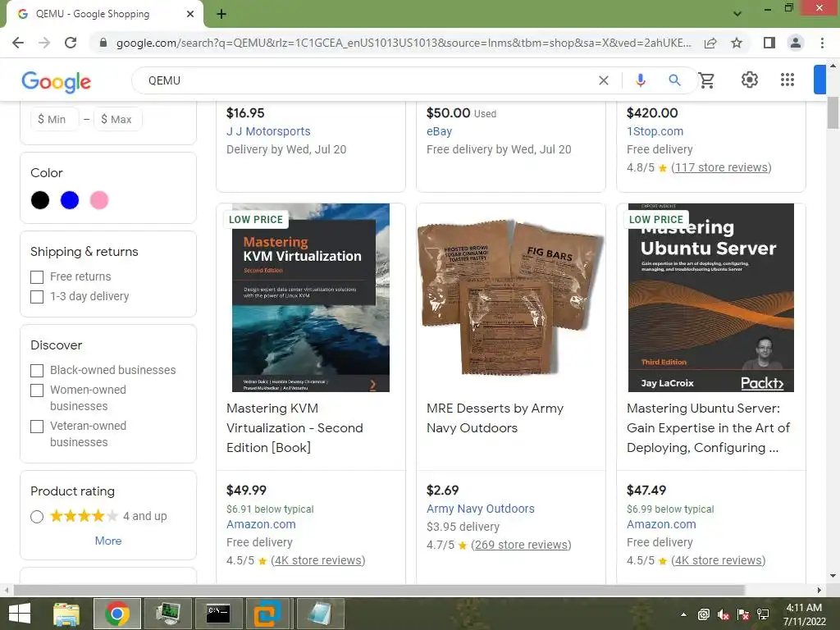This screenshot has width=840, height=630.
Task: Click the share page icon in address bar
Action: coord(710,43)
